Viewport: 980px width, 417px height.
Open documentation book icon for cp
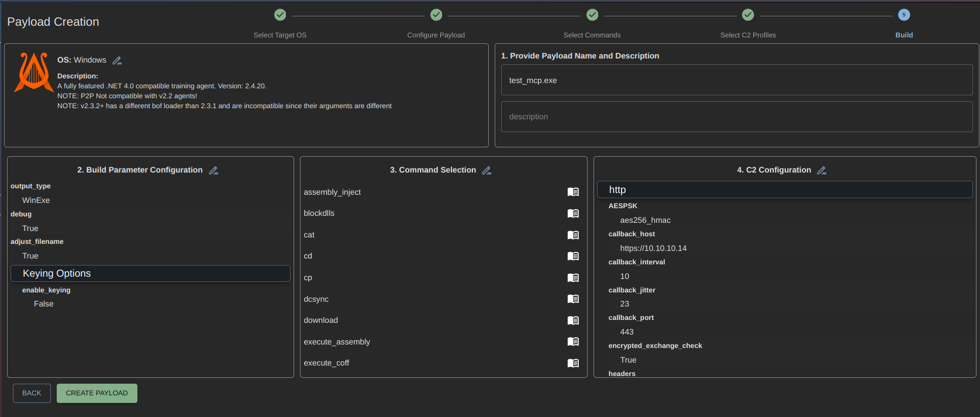click(573, 278)
